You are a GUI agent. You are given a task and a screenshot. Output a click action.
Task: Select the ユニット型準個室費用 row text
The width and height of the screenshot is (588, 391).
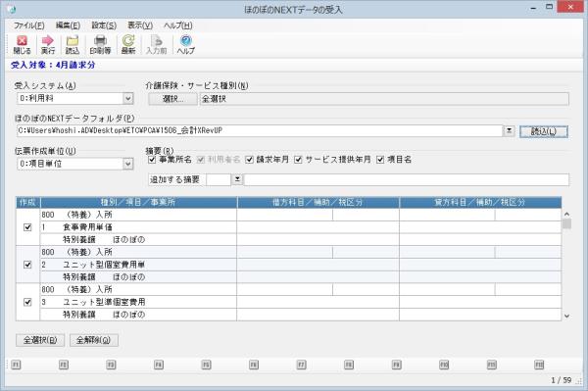click(x=104, y=302)
